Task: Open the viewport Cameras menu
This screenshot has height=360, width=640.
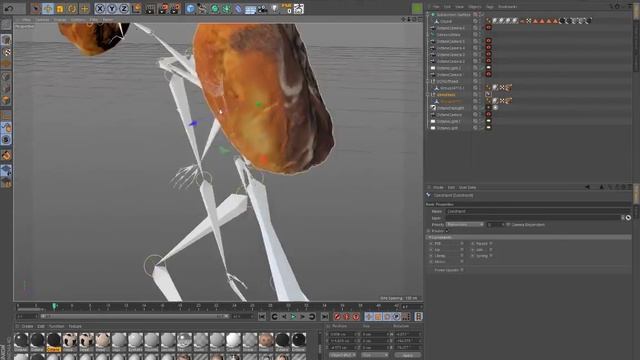Action: pyautogui.click(x=42, y=20)
